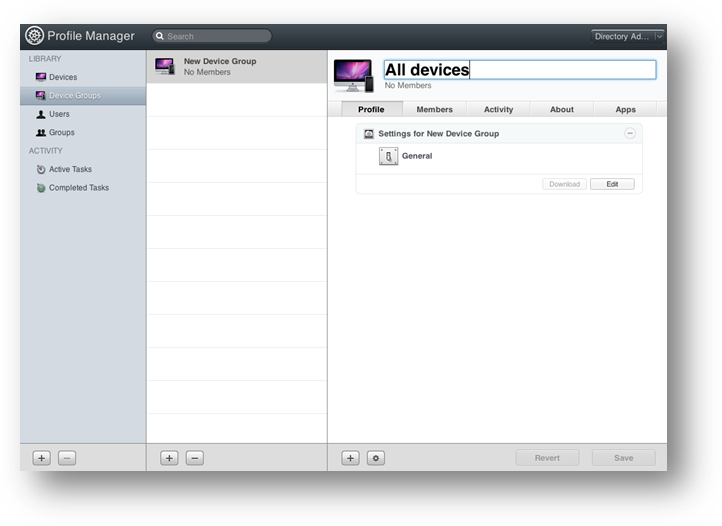
Task: Switch to the Members tab
Action: click(435, 109)
